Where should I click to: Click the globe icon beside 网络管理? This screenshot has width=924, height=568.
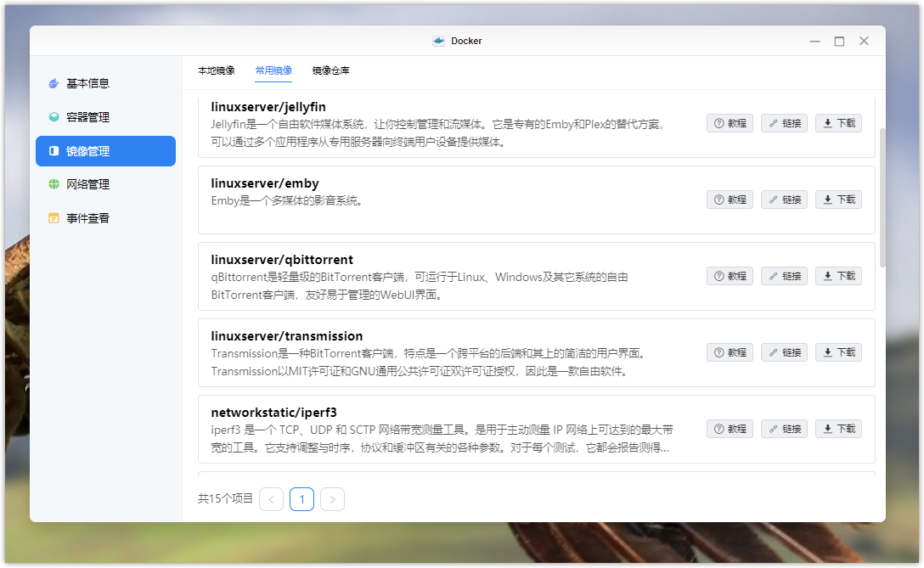click(x=54, y=184)
